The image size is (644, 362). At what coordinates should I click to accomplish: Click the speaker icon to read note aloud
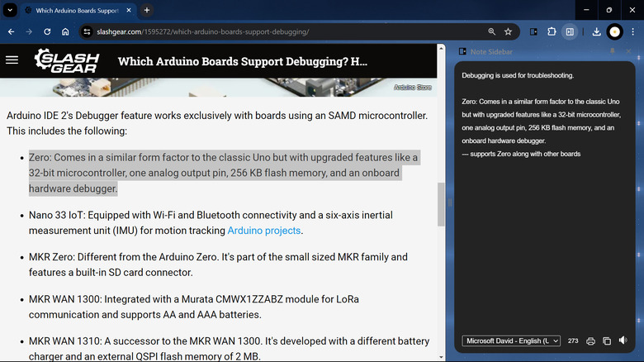(x=623, y=341)
